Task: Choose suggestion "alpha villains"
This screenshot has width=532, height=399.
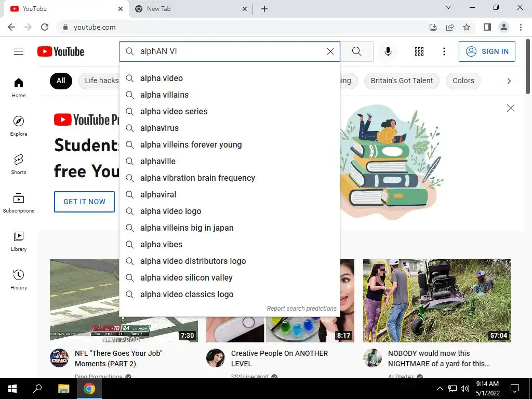Action: click(x=230, y=95)
